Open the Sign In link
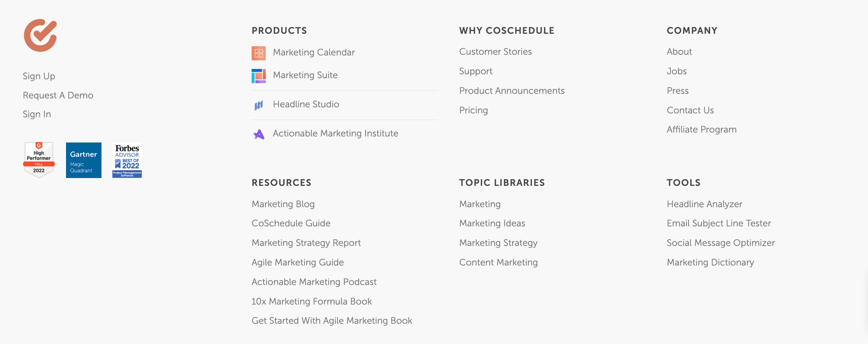The image size is (868, 344). pyautogui.click(x=37, y=114)
